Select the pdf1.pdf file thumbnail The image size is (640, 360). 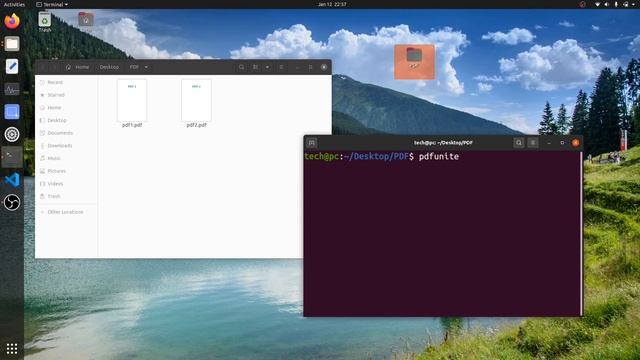click(132, 100)
